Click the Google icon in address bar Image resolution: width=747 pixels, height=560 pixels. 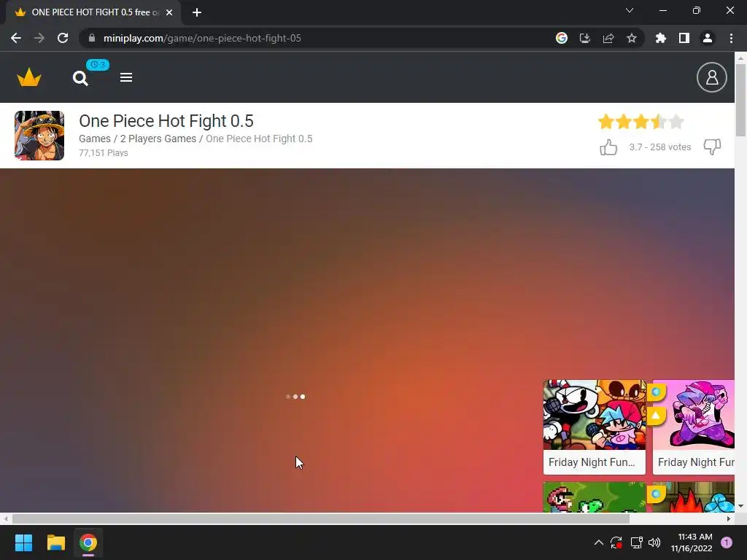click(562, 38)
